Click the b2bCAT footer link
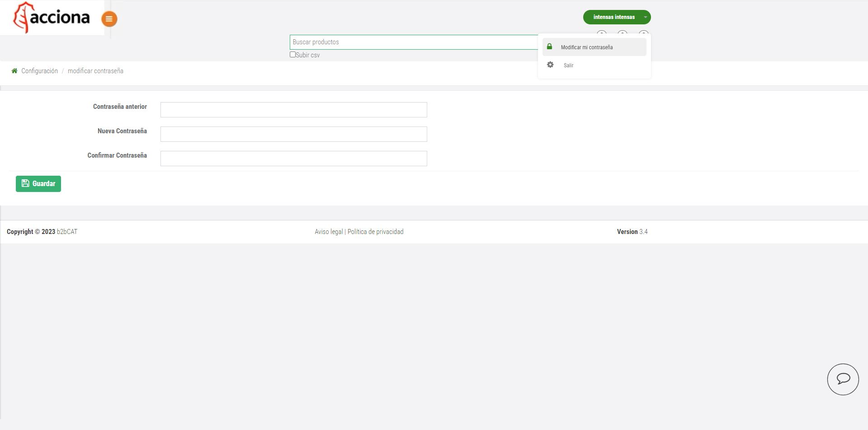The height and width of the screenshot is (430, 868). click(66, 231)
